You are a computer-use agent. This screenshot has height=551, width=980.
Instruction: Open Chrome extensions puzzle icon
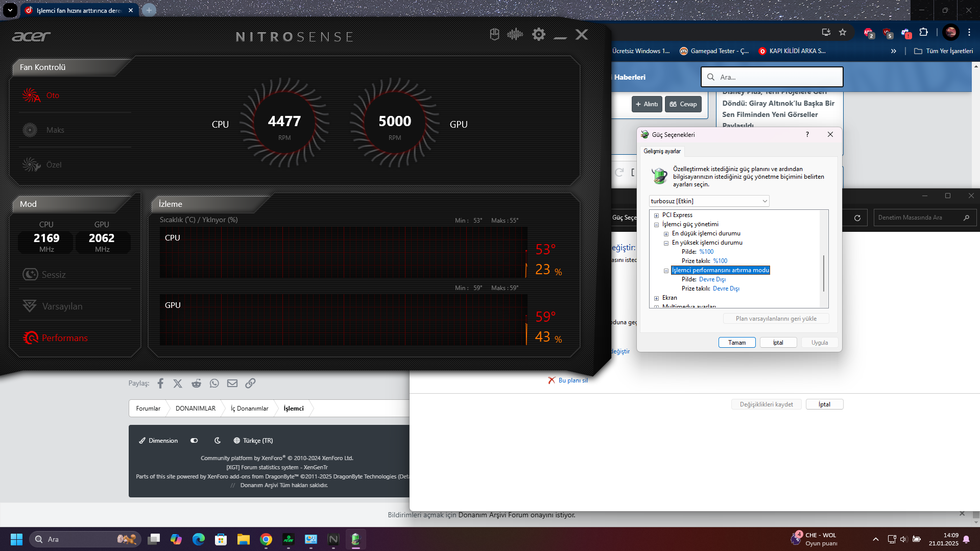(x=923, y=32)
